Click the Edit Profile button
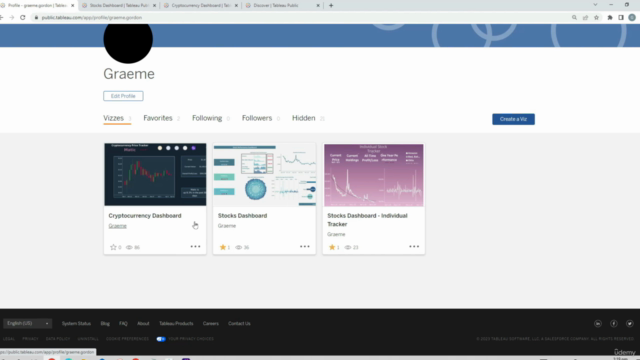 pyautogui.click(x=123, y=96)
